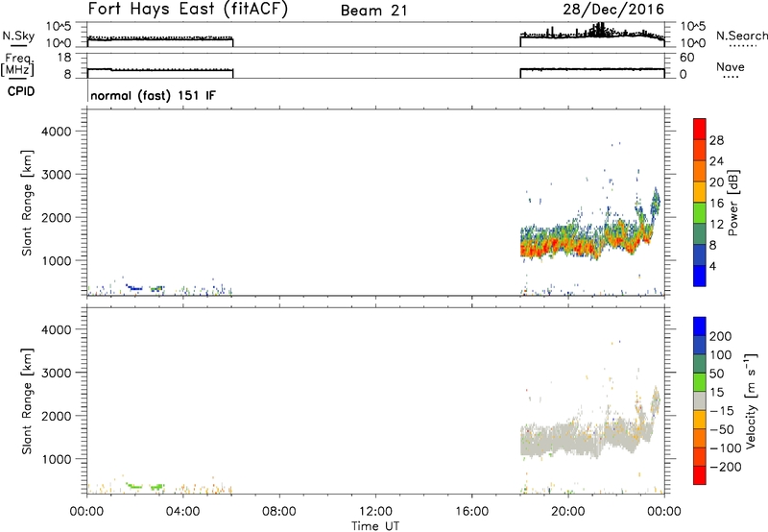Screen dimensions: 768x532
Task: Click the gray segment of velocity colorbar
Action: (700, 400)
